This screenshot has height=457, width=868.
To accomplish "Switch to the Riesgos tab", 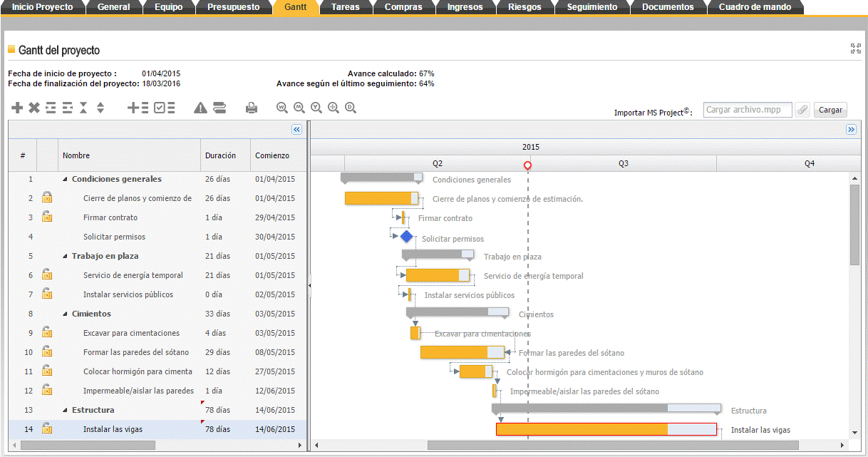I will click(524, 7).
